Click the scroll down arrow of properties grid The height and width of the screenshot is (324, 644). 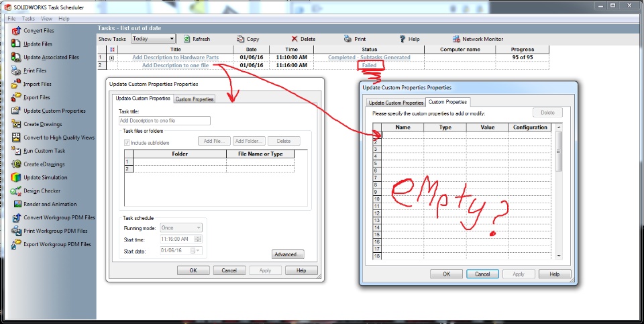pyautogui.click(x=559, y=256)
